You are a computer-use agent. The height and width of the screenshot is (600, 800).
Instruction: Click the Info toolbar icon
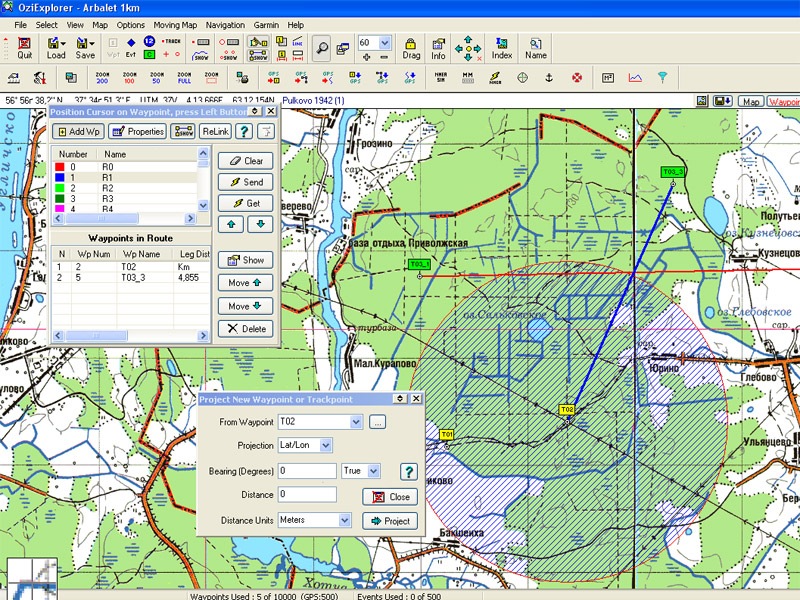[438, 47]
